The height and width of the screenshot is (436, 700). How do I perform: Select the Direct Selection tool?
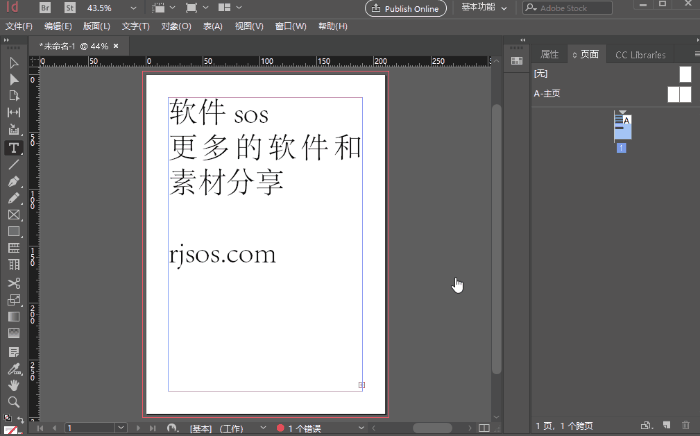(x=14, y=79)
